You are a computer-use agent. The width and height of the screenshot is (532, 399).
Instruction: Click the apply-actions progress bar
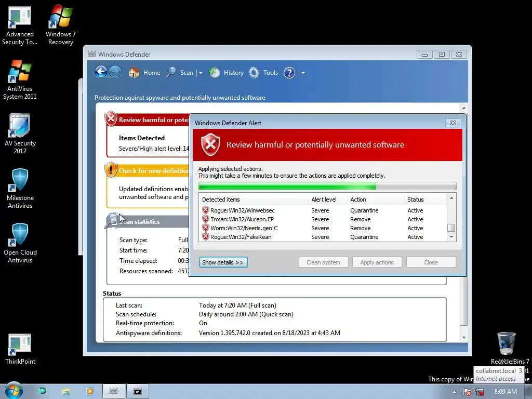click(x=327, y=186)
